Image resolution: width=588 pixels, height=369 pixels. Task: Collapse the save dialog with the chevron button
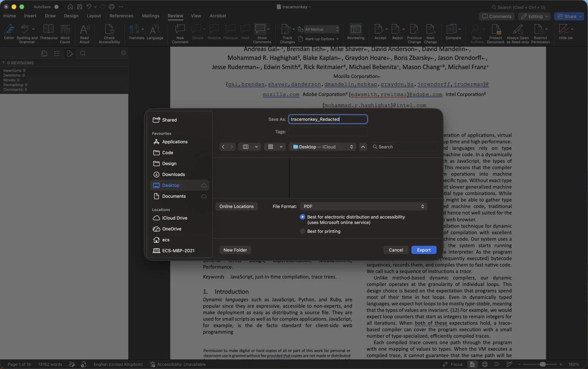[x=363, y=147]
